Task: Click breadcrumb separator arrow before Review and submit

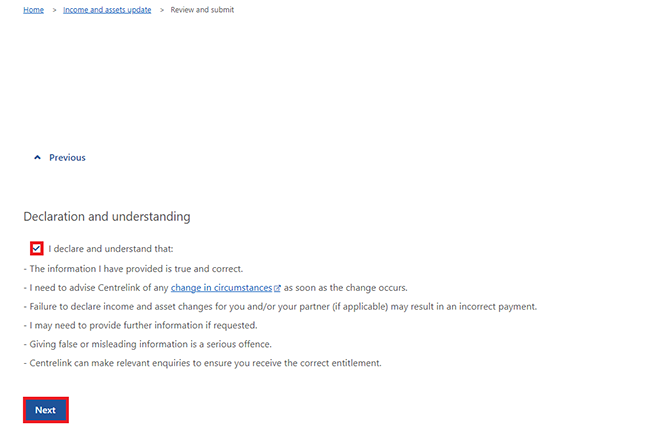Action: click(162, 10)
